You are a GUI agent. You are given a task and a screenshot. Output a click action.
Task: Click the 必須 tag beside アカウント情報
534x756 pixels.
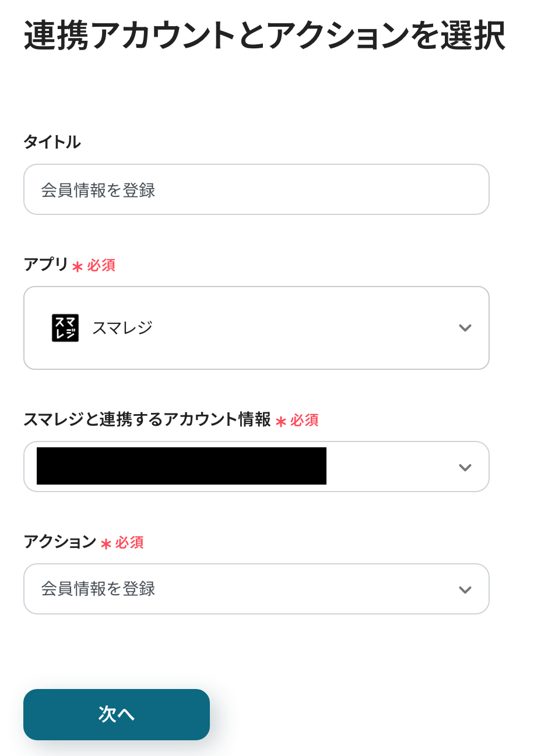304,421
